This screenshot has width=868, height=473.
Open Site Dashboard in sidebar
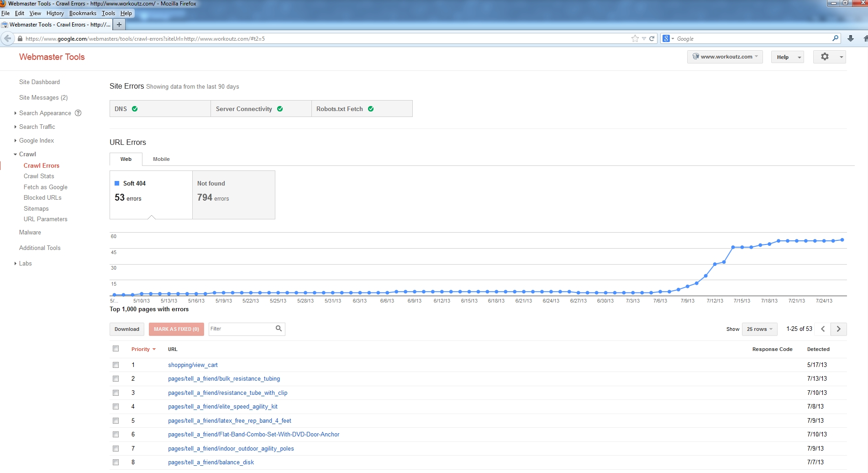click(x=39, y=82)
